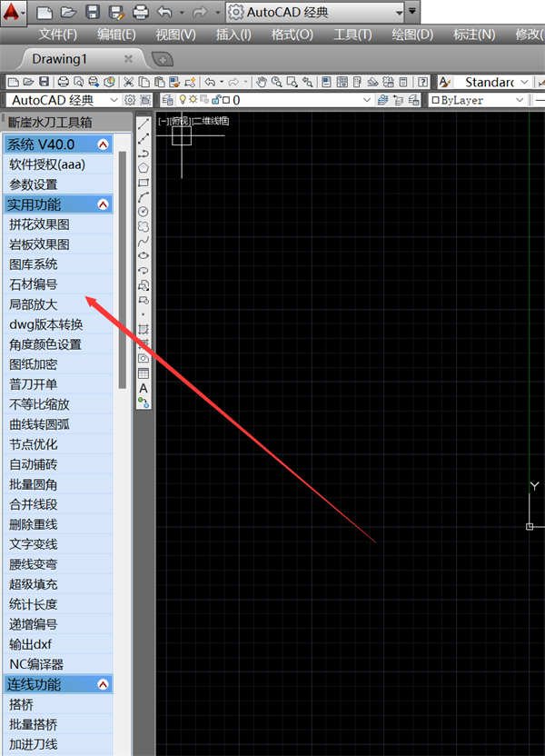The image size is (545, 756).
Task: Click Cut scissors icon in Standard toolbar
Action: pos(128,82)
